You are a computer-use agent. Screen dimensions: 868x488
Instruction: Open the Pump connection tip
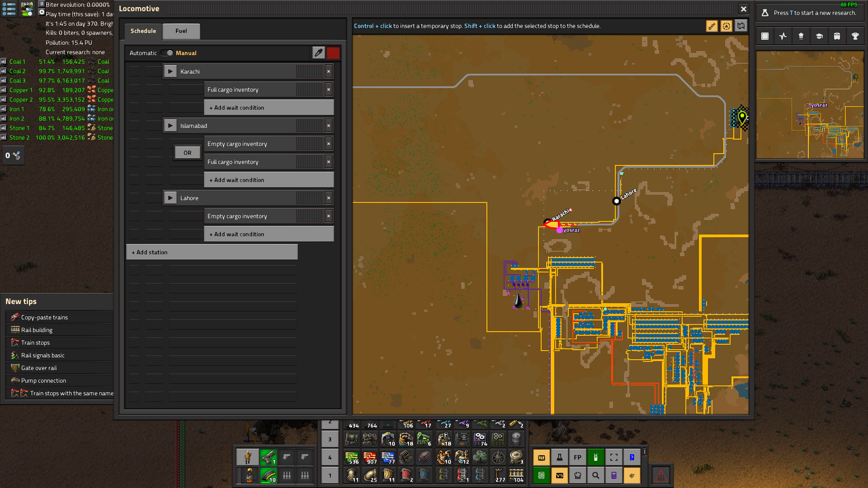coord(59,380)
